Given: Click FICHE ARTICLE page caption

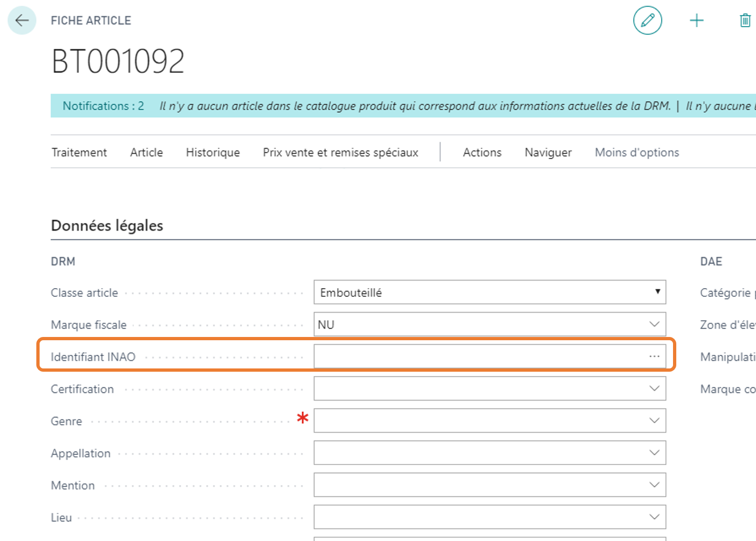Looking at the screenshot, I should click(91, 21).
